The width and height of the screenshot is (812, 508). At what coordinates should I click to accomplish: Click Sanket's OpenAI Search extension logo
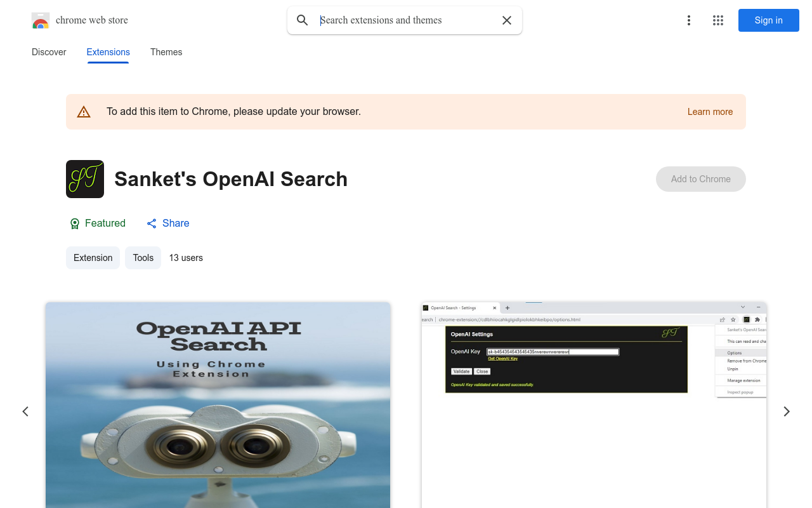[x=84, y=179]
